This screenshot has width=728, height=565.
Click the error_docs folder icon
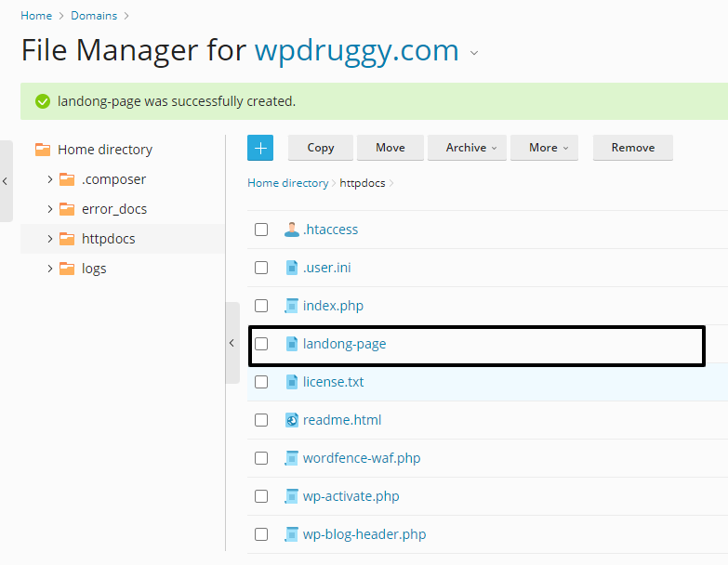[67, 209]
